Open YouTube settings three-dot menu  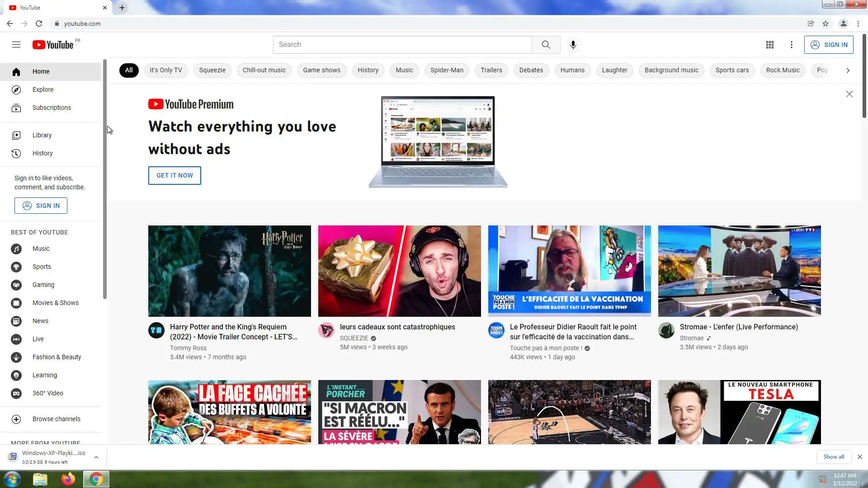[x=791, y=45]
